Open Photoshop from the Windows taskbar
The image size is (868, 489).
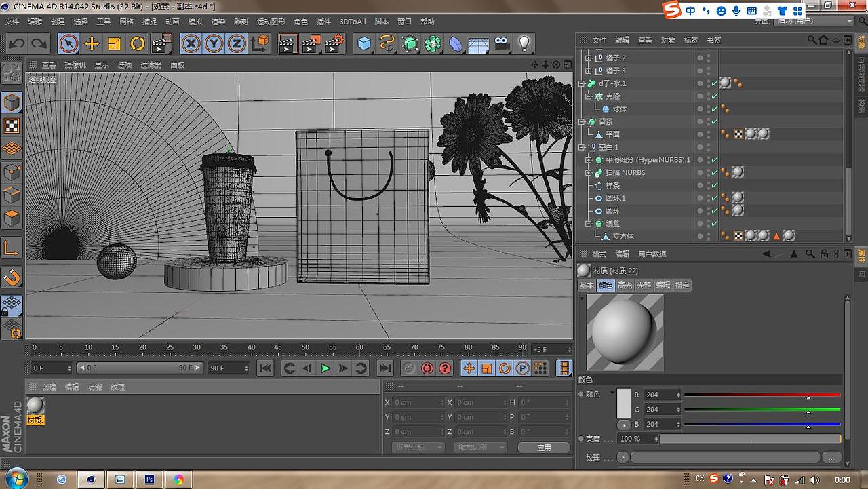point(149,479)
